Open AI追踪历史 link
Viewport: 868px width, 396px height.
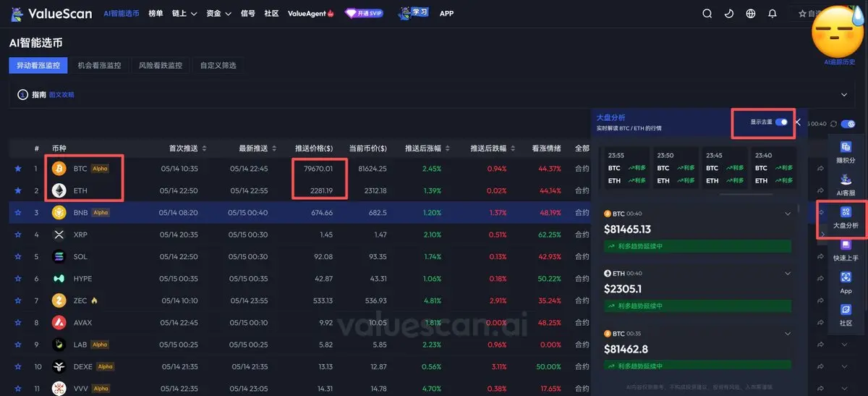(x=841, y=62)
